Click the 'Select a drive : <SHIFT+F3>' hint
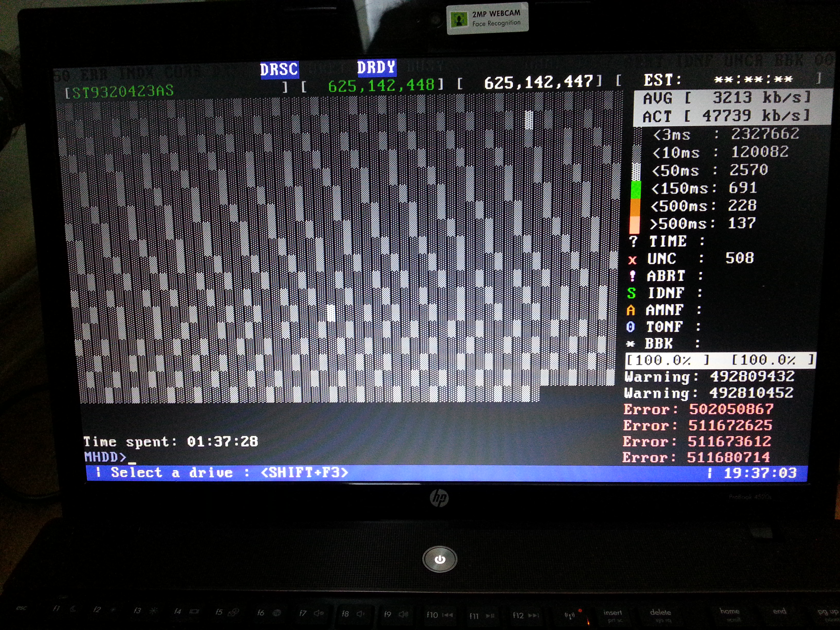Screen dimensions: 840x630 pos(229,473)
